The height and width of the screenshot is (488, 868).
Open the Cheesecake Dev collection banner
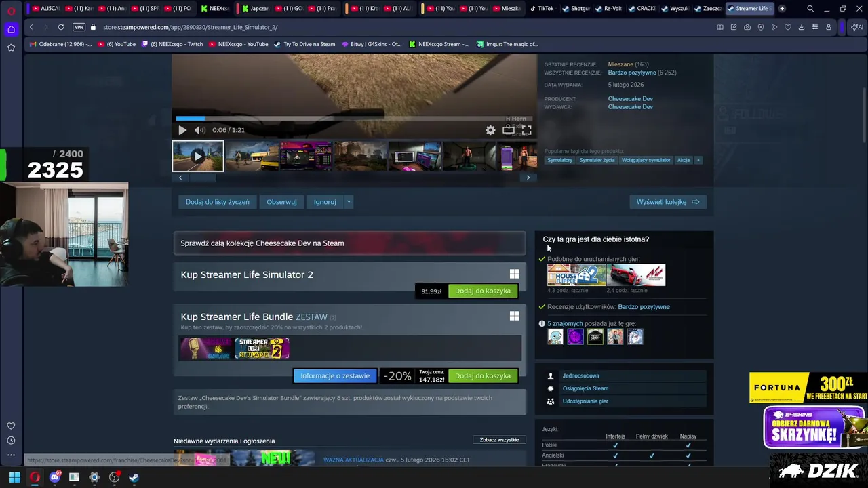[x=349, y=243]
